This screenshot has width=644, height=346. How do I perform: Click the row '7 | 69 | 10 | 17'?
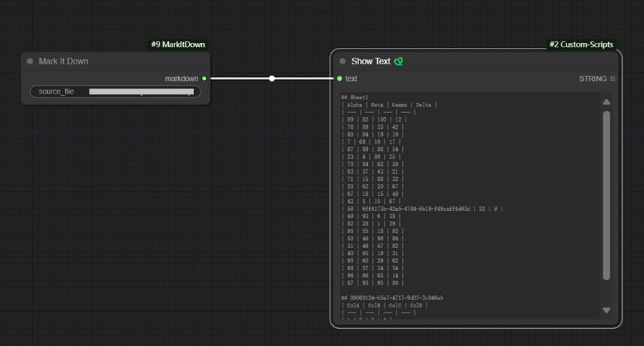click(x=371, y=142)
